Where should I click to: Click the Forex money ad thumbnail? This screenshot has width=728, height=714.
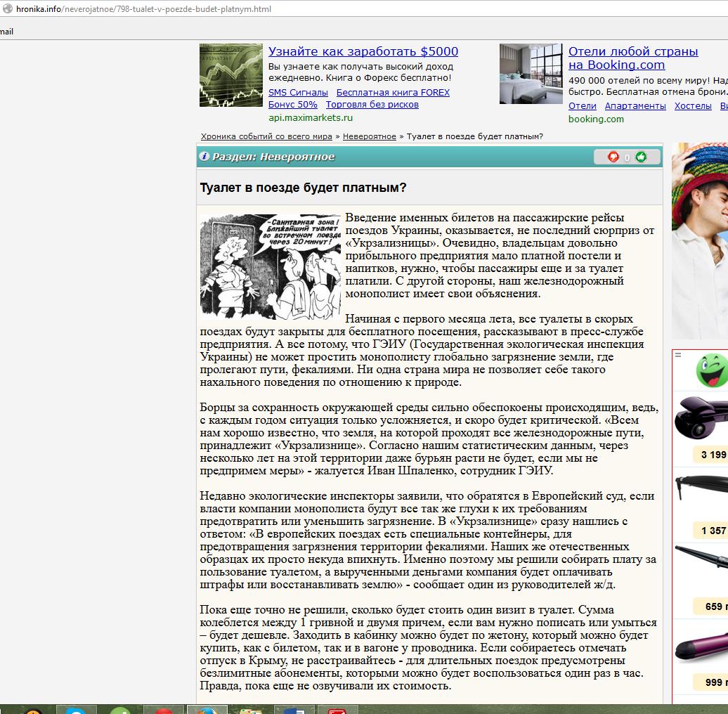231,75
